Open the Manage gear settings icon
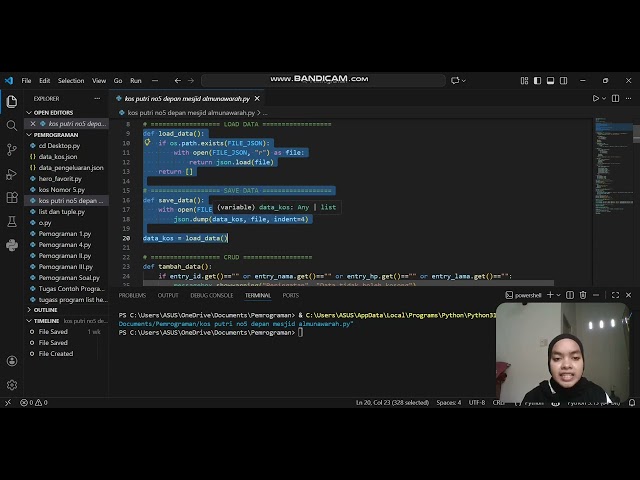The width and height of the screenshot is (640, 480). click(12, 384)
